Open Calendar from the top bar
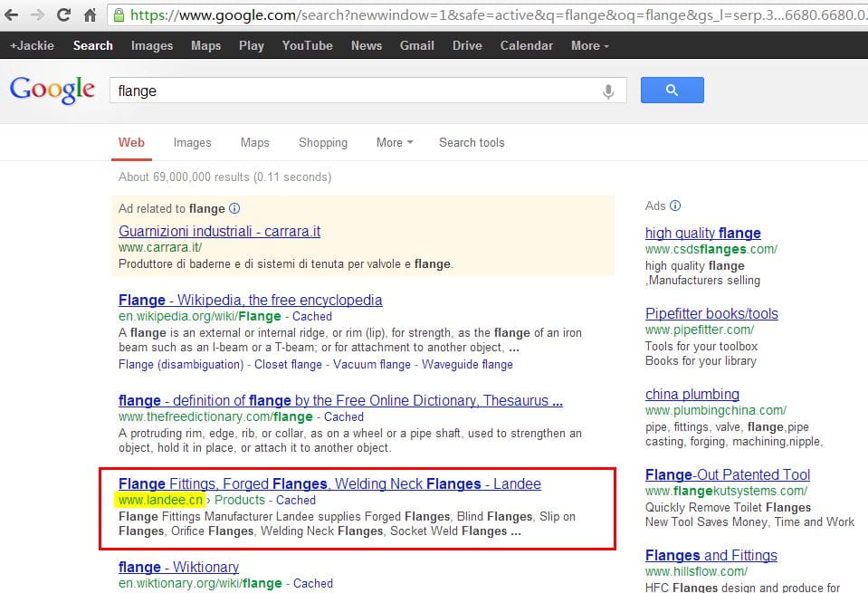The height and width of the screenshot is (593, 868). [x=527, y=45]
